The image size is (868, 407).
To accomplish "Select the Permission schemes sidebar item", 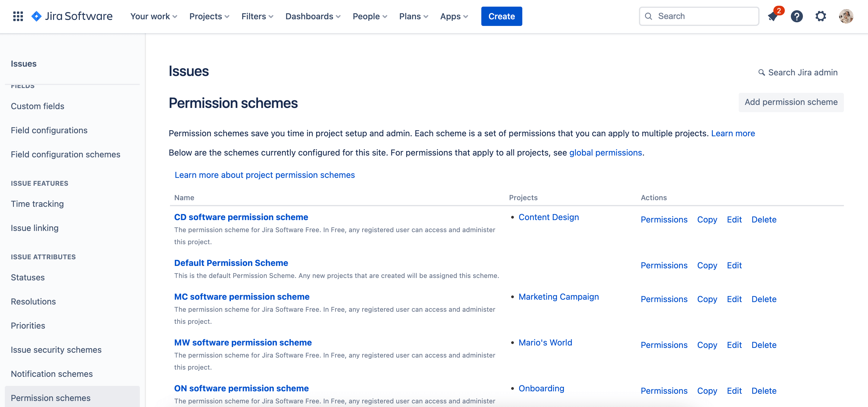I will click(50, 397).
